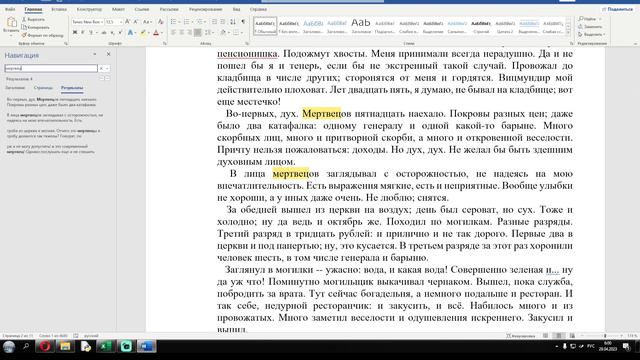Switch to the Конструктор ribbon tab
Screen dimensions: 640x360
89,9
